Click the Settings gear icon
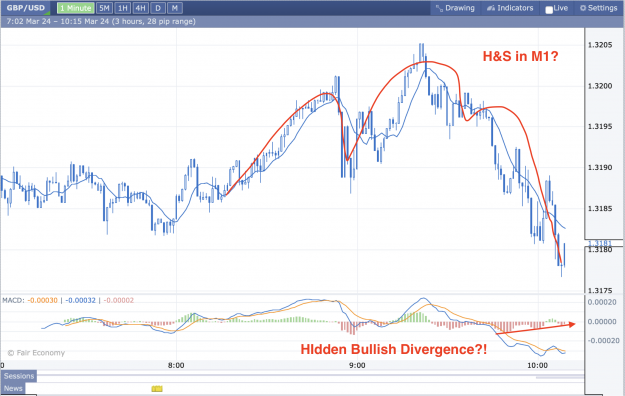The height and width of the screenshot is (396, 625). (x=583, y=8)
